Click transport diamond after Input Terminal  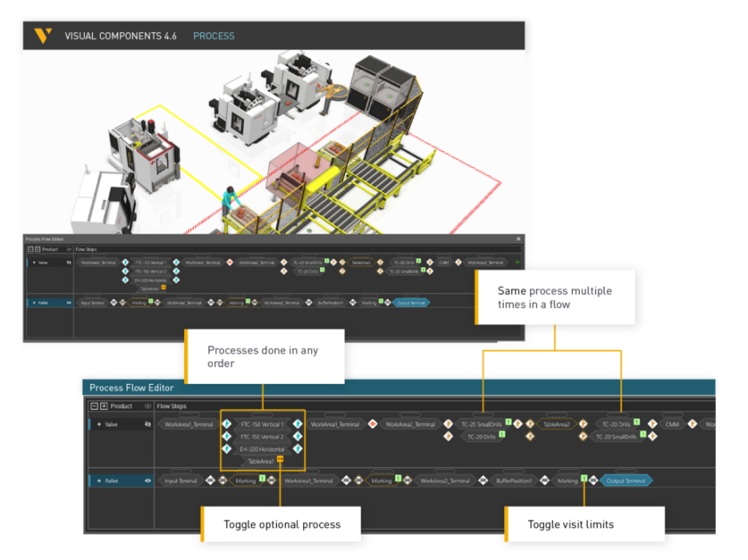click(x=210, y=481)
